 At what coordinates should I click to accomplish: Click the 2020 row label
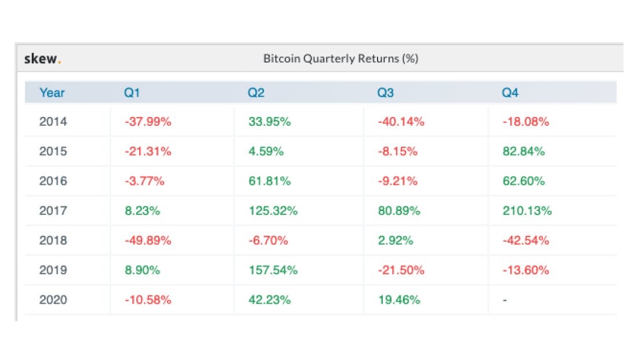click(x=53, y=300)
